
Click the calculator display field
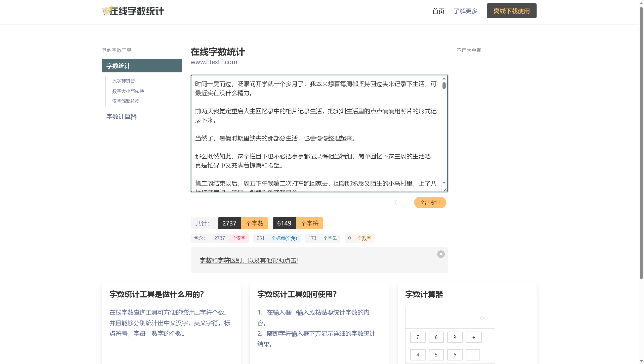450,318
